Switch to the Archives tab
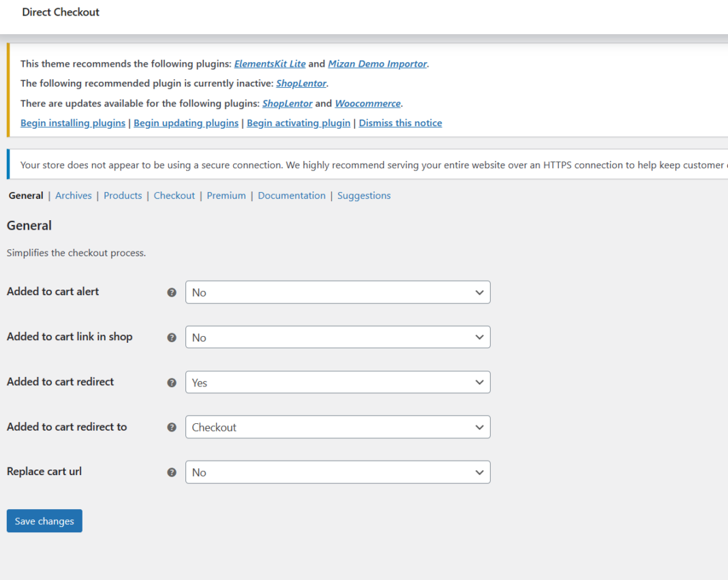 pyautogui.click(x=74, y=196)
